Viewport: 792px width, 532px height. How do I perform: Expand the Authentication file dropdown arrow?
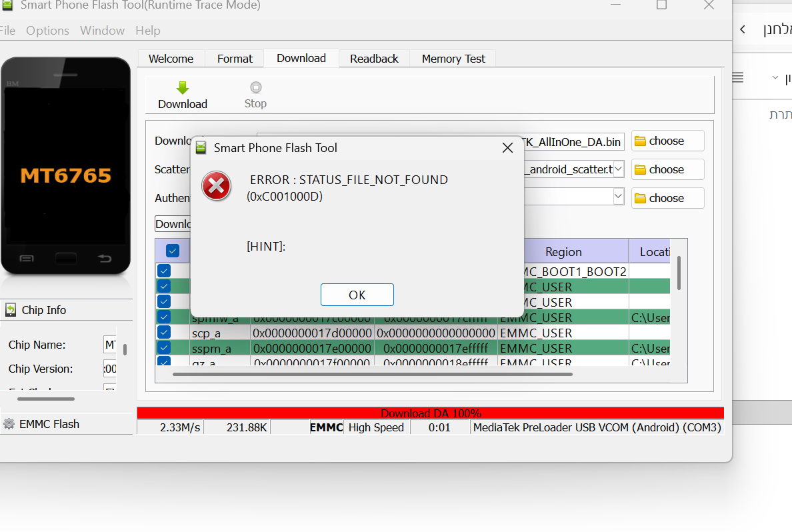click(x=619, y=197)
